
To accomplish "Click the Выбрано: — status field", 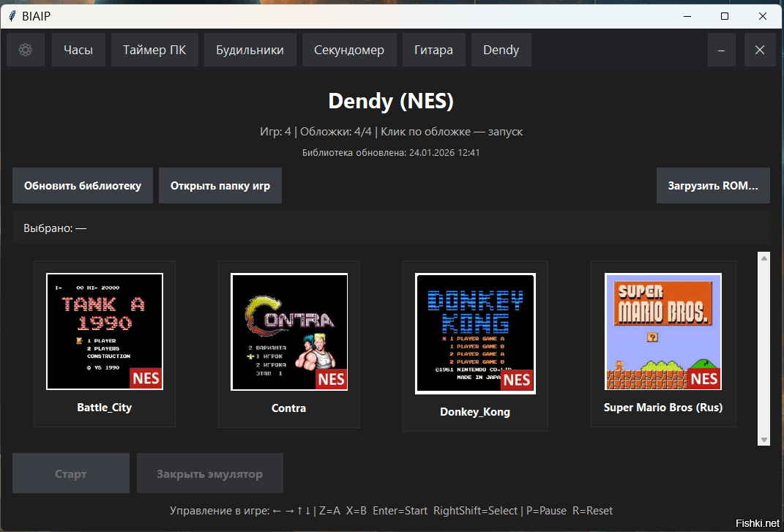I will coord(391,228).
